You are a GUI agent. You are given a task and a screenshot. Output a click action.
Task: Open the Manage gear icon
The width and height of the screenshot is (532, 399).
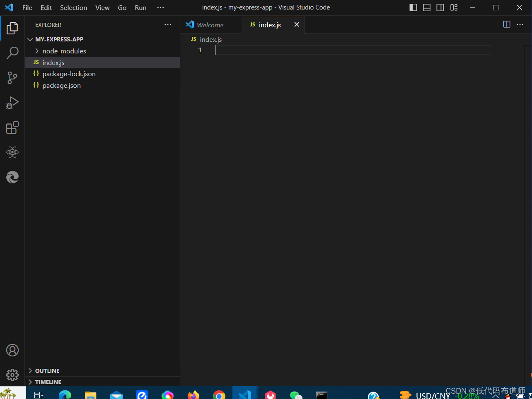tap(12, 375)
